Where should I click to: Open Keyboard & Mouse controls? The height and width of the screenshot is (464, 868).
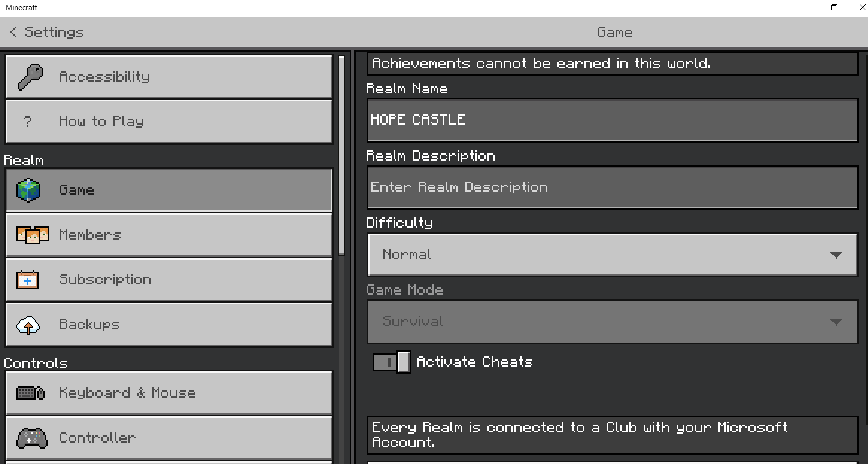coord(169,393)
